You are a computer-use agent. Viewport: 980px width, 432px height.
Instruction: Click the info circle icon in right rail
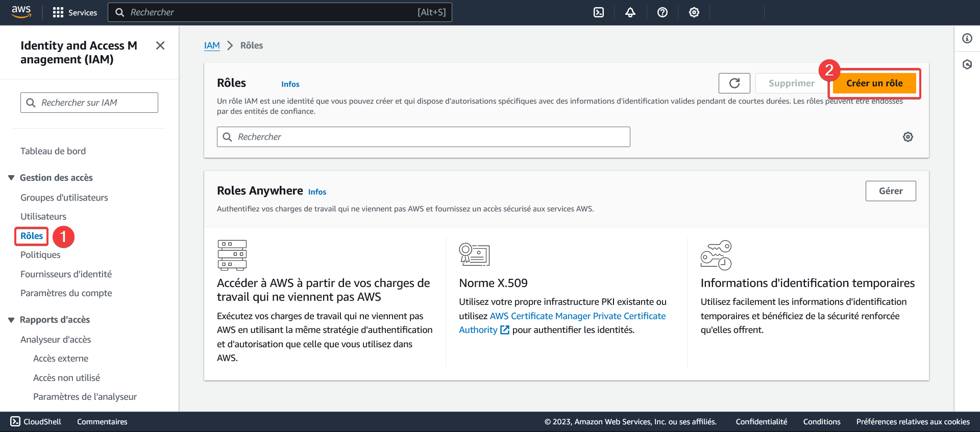(x=967, y=38)
